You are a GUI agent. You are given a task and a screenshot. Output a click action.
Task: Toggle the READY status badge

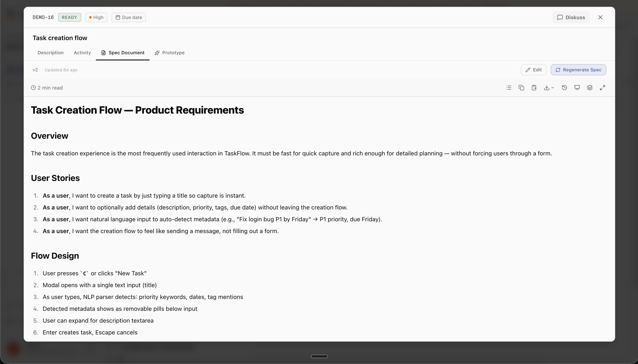click(69, 17)
